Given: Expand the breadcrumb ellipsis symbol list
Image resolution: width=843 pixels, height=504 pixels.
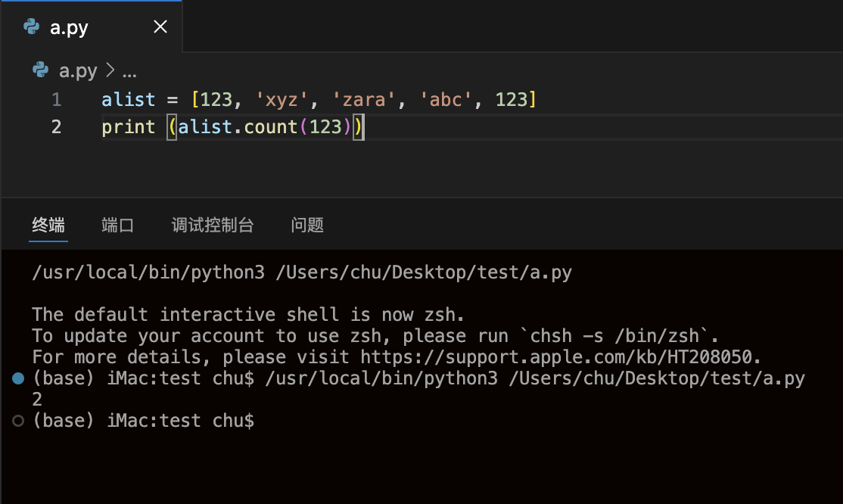Looking at the screenshot, I should [x=129, y=71].
